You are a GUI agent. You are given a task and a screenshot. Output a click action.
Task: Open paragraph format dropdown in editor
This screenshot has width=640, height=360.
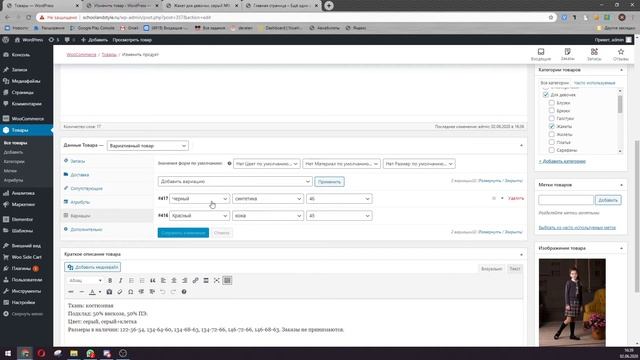pyautogui.click(x=85, y=280)
